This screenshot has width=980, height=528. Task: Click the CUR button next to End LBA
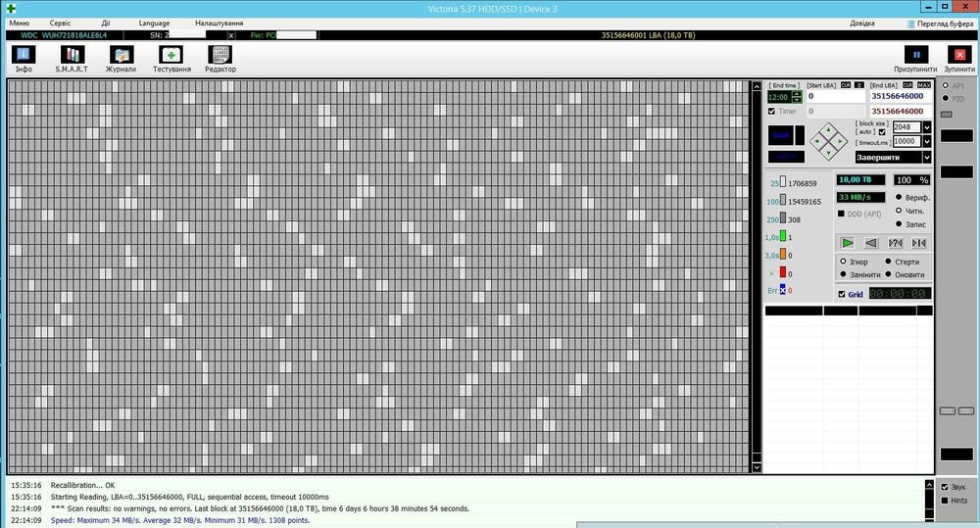pos(907,85)
